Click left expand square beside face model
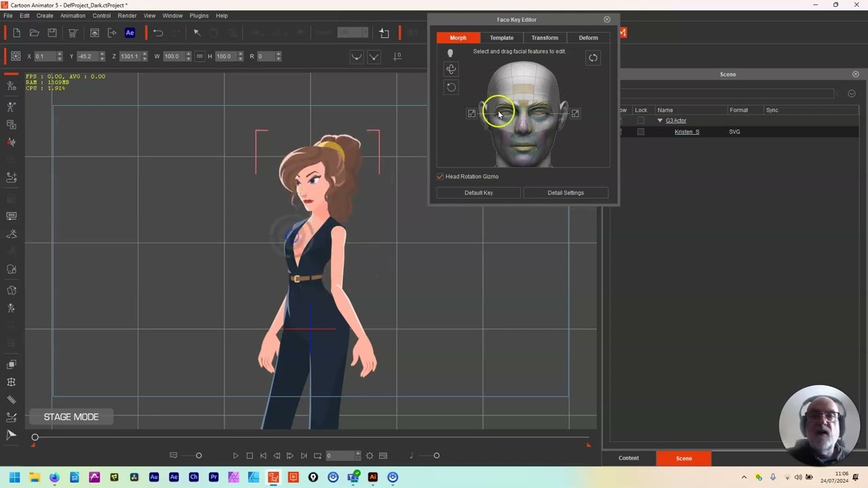 (x=471, y=113)
